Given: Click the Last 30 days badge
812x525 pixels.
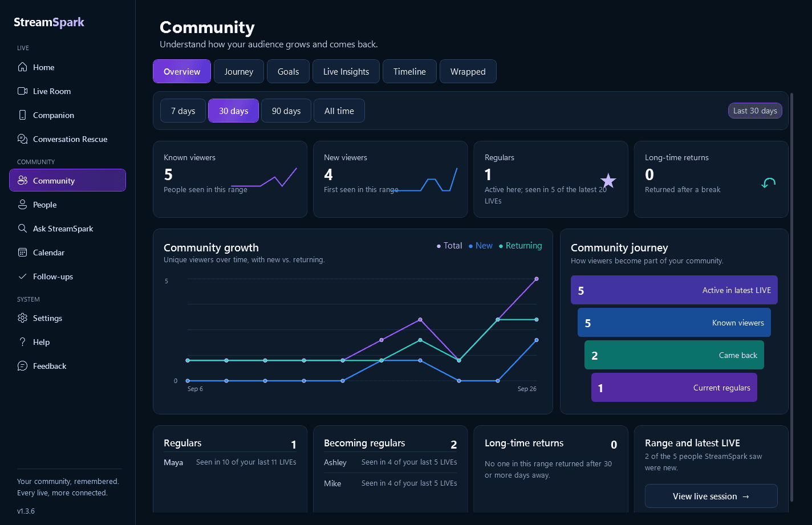Looking at the screenshot, I should pos(755,111).
